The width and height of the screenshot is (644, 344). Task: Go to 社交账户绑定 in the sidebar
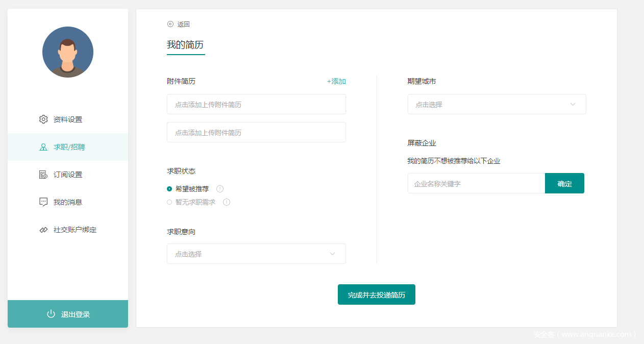click(75, 230)
